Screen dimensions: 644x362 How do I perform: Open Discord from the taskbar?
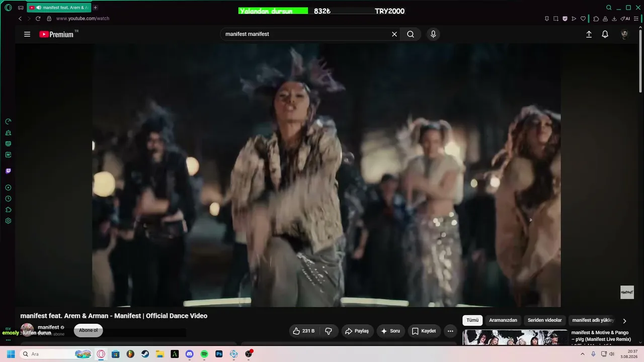pos(189,354)
